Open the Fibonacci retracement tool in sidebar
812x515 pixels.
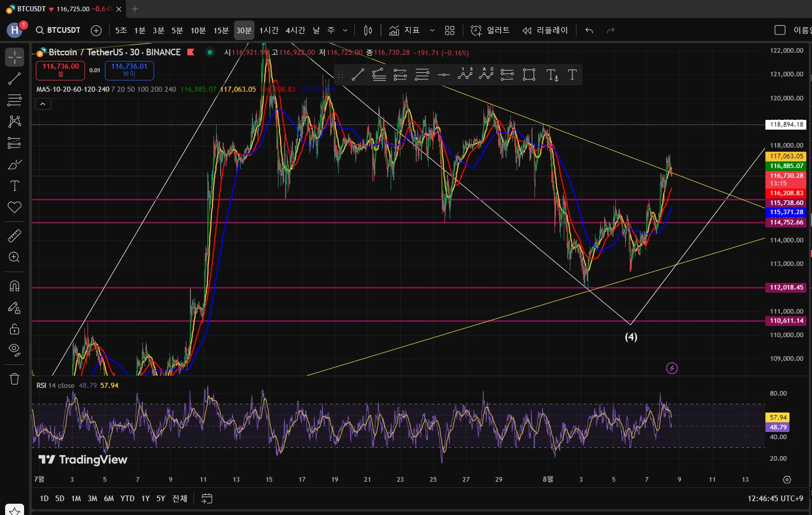(14, 100)
